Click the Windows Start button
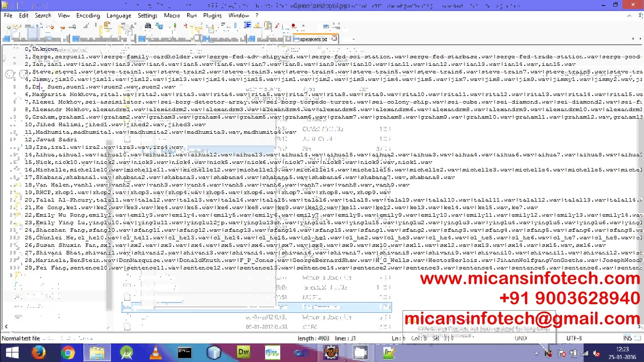This screenshot has height=362, width=644. 12,353
